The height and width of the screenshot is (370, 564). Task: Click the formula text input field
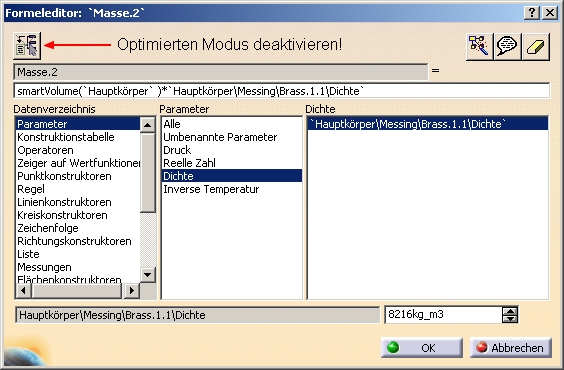click(282, 91)
